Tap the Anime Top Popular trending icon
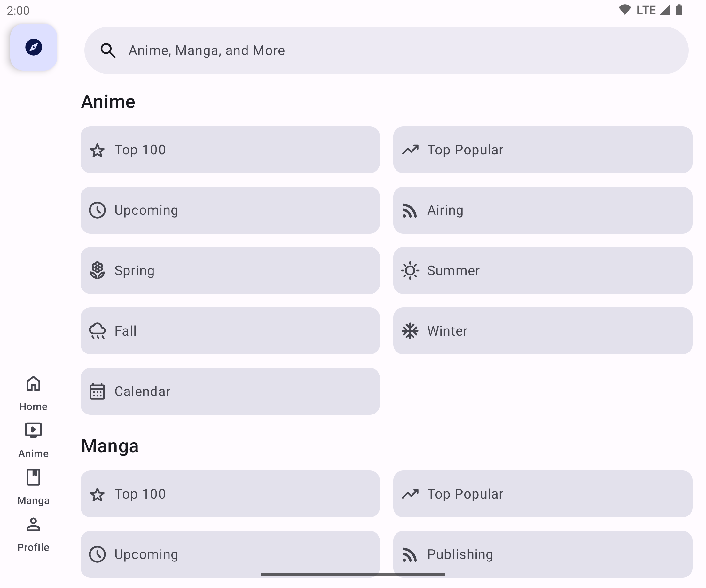This screenshot has width=706, height=588. coord(410,150)
